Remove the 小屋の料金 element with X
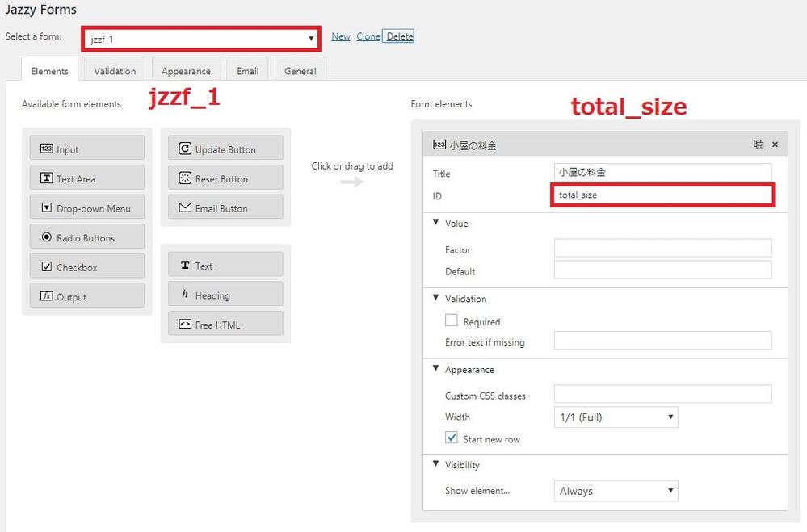The image size is (807, 532). [x=775, y=145]
